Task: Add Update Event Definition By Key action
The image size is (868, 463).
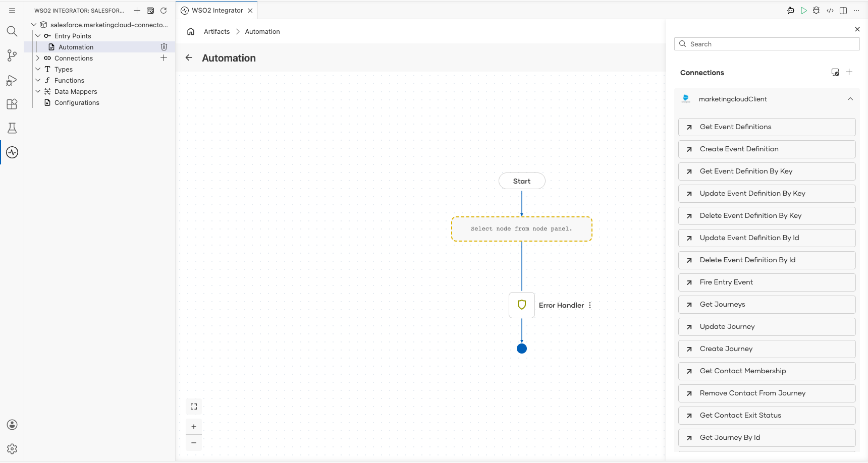Action: pyautogui.click(x=767, y=194)
